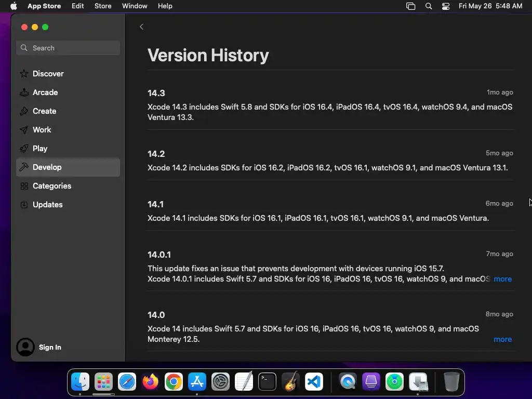
Task: Open Spotlight search in menu bar
Action: pyautogui.click(x=429, y=6)
